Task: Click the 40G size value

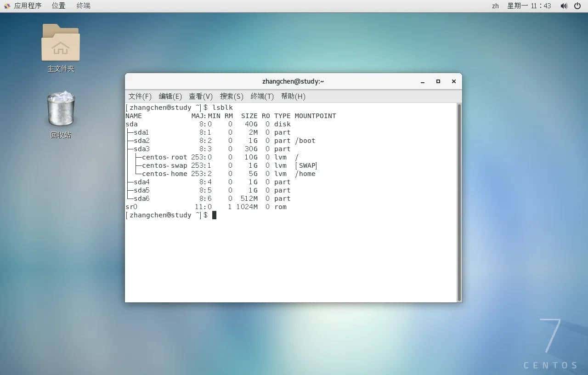Action: 251,124
